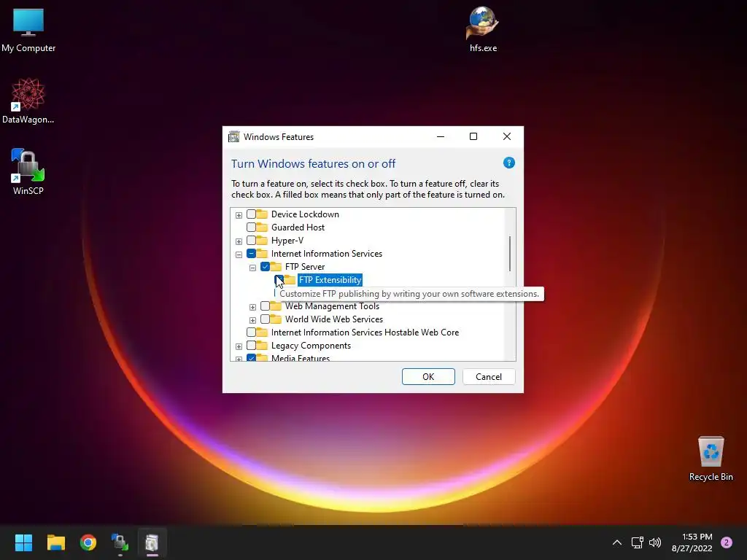Check Legacy Components checkbox
The width and height of the screenshot is (747, 560).
click(x=251, y=345)
